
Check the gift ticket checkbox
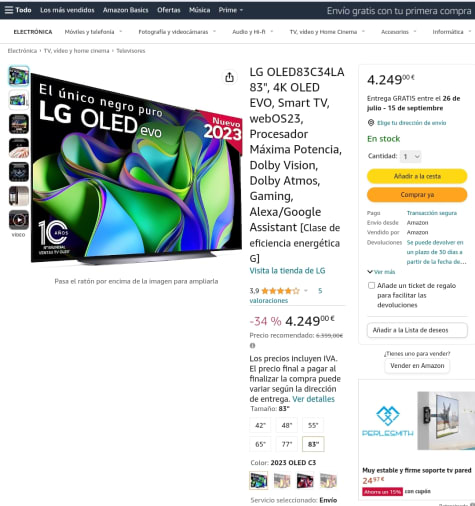pyautogui.click(x=371, y=286)
